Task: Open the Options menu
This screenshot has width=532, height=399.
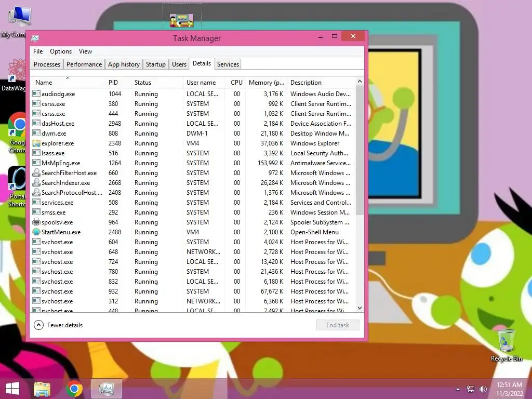Action: point(61,51)
